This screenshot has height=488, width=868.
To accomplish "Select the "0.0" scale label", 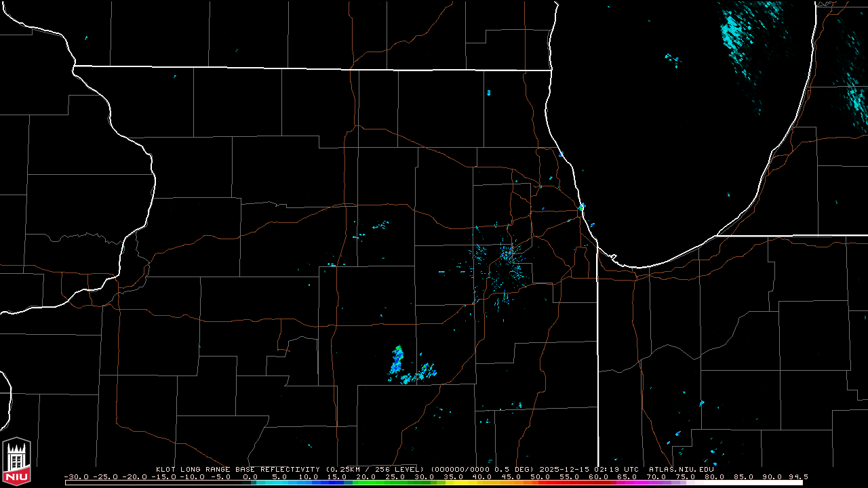I will pos(250,476).
